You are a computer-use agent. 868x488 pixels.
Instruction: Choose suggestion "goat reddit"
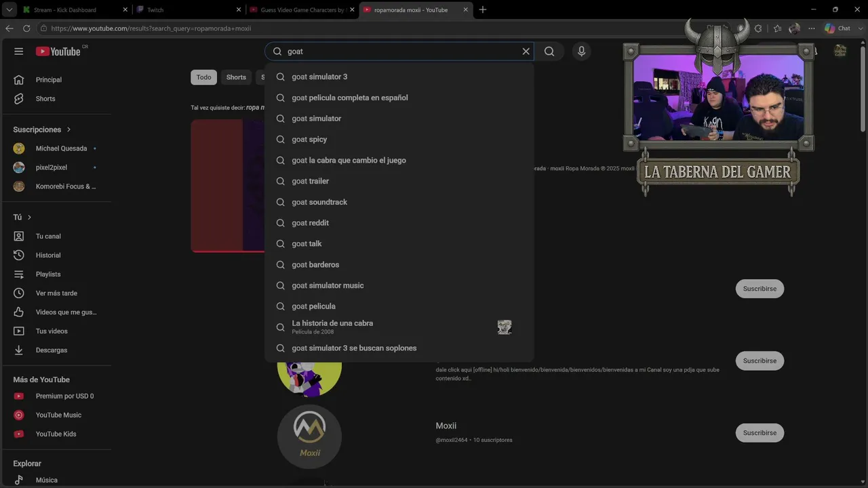point(399,223)
